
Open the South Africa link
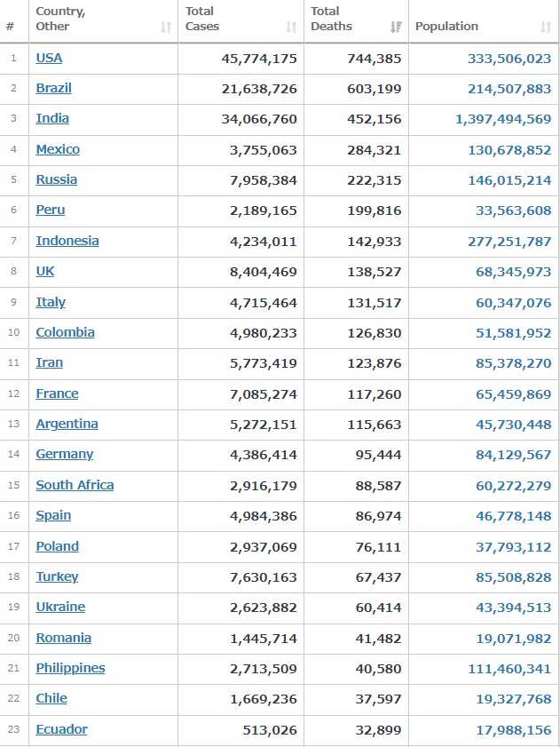75,485
